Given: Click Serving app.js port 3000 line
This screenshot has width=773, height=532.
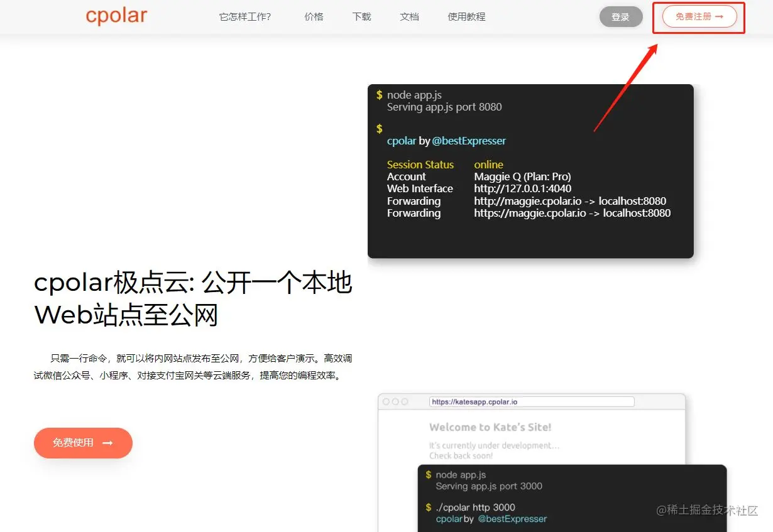Looking at the screenshot, I should pos(489,486).
